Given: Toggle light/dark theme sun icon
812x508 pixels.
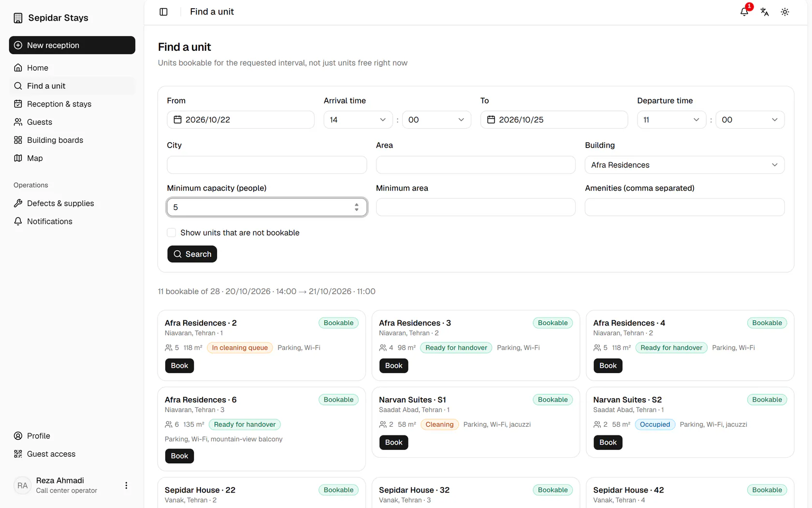Looking at the screenshot, I should [785, 12].
